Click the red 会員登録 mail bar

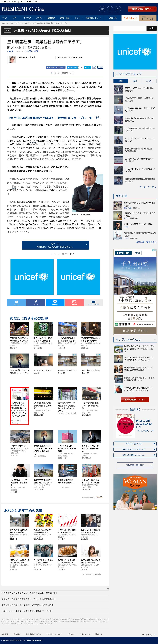point(74,303)
